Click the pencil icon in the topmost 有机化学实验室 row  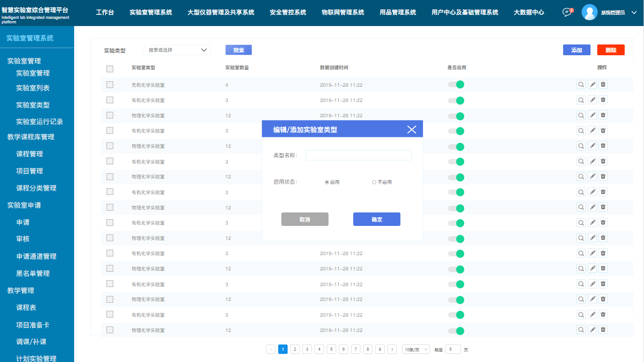[592, 100]
